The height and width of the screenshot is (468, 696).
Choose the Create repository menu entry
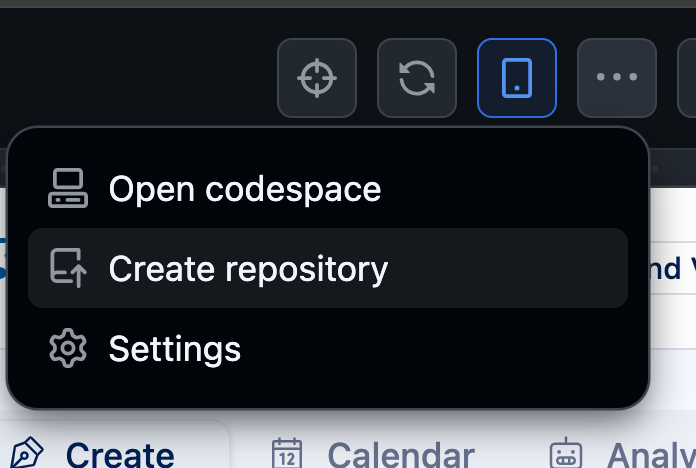click(x=248, y=268)
